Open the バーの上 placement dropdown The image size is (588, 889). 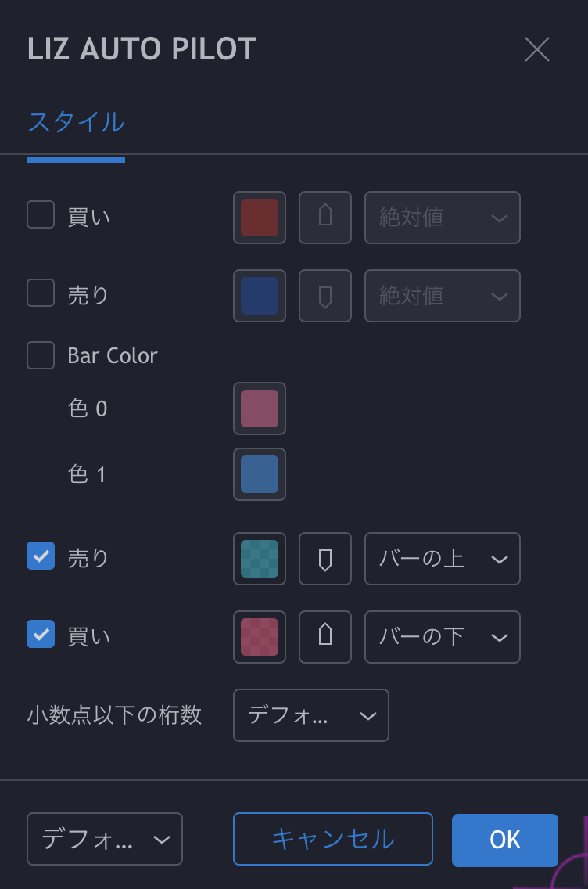(442, 559)
